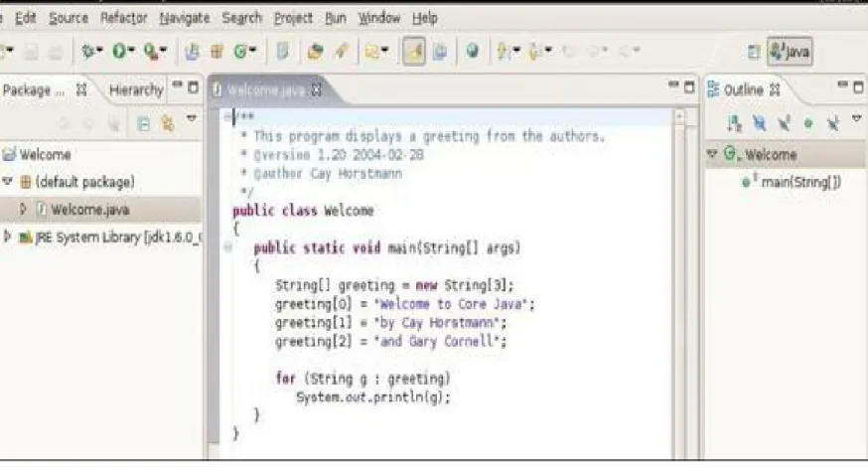The height and width of the screenshot is (468, 868).
Task: Click the web browser globe icon
Action: pyautogui.click(x=472, y=52)
